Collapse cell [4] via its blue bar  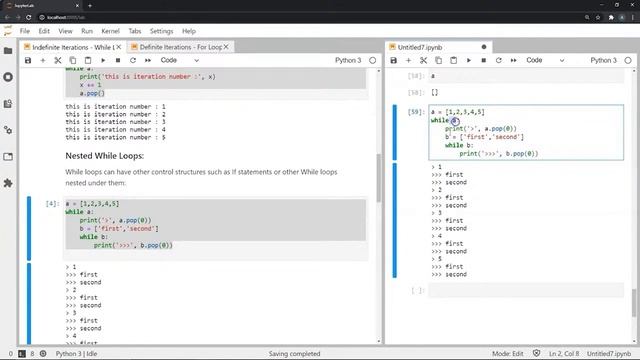click(29, 228)
